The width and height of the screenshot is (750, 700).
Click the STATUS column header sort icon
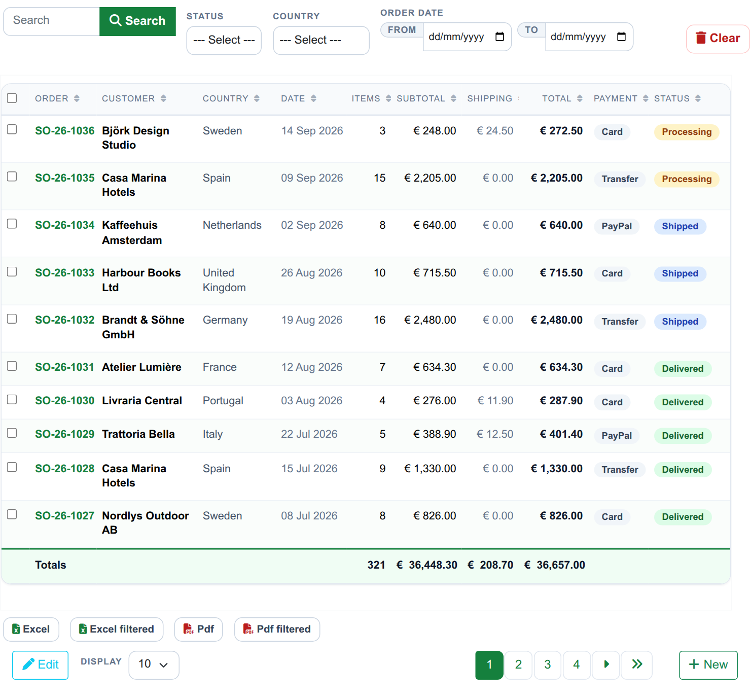point(698,98)
